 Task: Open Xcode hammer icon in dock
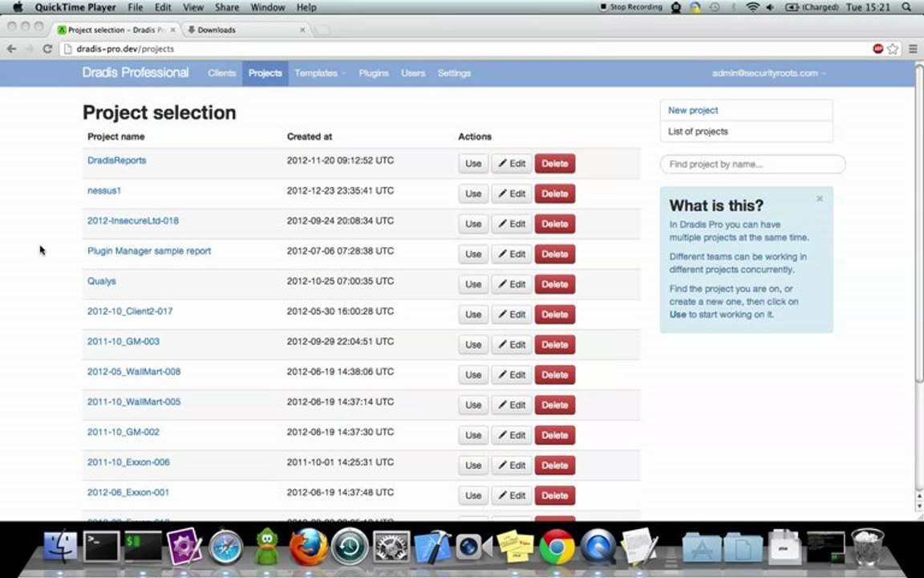pos(432,547)
